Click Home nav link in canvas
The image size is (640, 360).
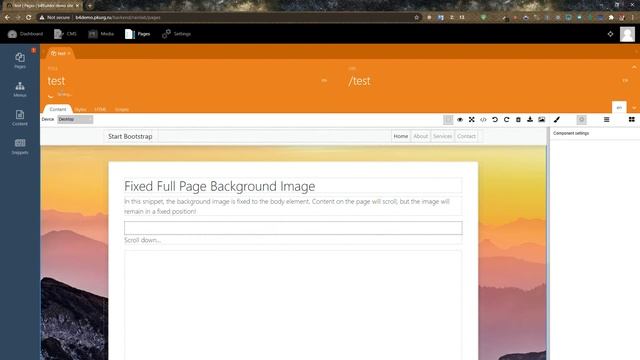[401, 136]
